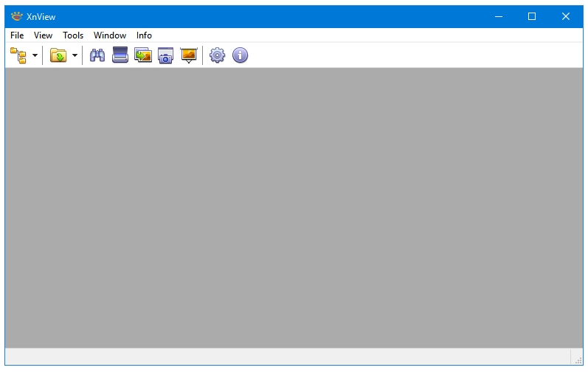Open the Info menu
The width and height of the screenshot is (588, 373).
tap(144, 35)
